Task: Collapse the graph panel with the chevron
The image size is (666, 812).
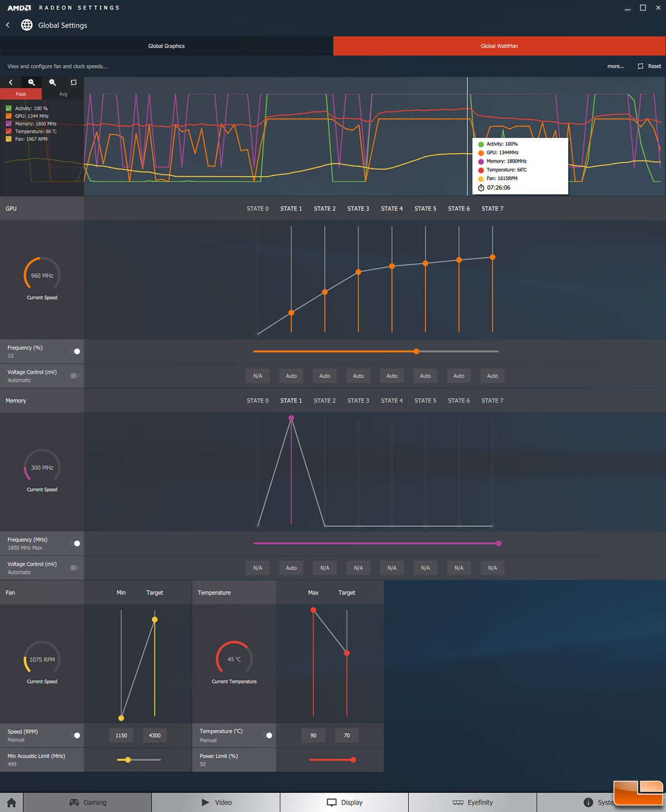Action: click(x=11, y=82)
